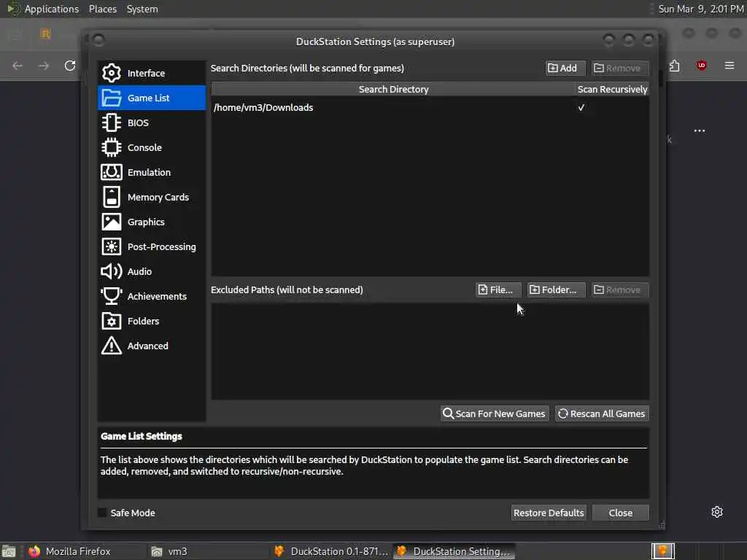Image resolution: width=747 pixels, height=560 pixels.
Task: Enable the Safe Mode checkbox
Action: (x=102, y=513)
